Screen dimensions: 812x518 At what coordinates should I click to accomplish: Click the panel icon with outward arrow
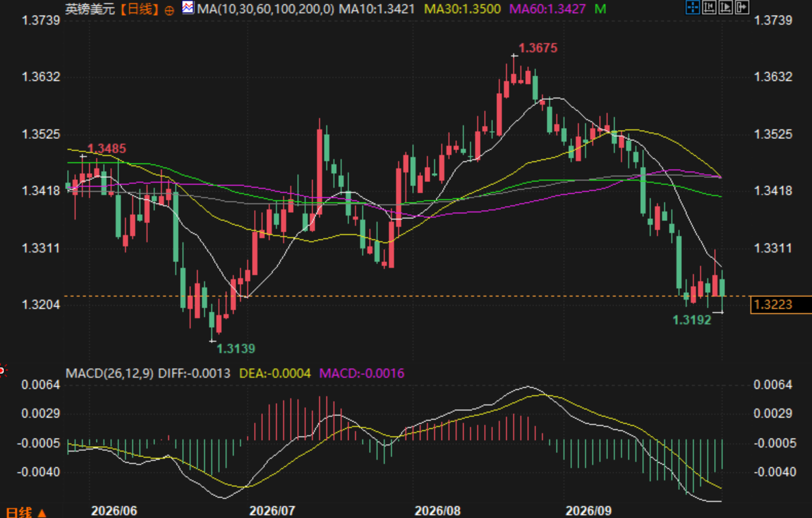coord(742,8)
